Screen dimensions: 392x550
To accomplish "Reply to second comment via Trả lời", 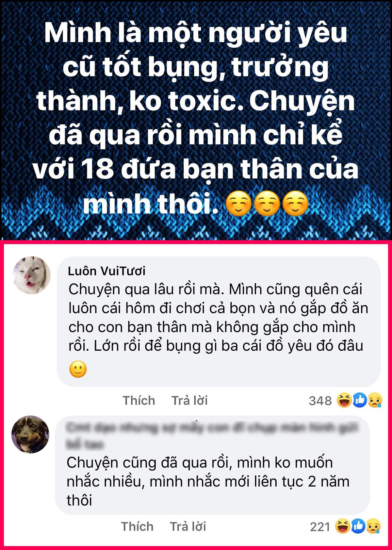I will [x=188, y=526].
